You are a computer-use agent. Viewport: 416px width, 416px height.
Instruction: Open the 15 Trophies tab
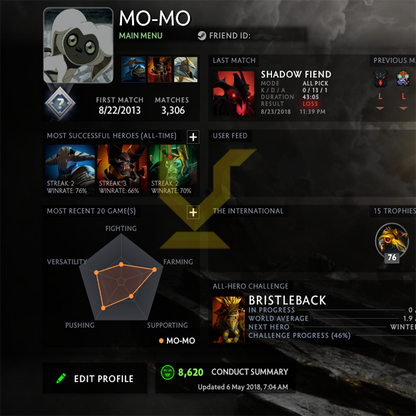tap(394, 211)
